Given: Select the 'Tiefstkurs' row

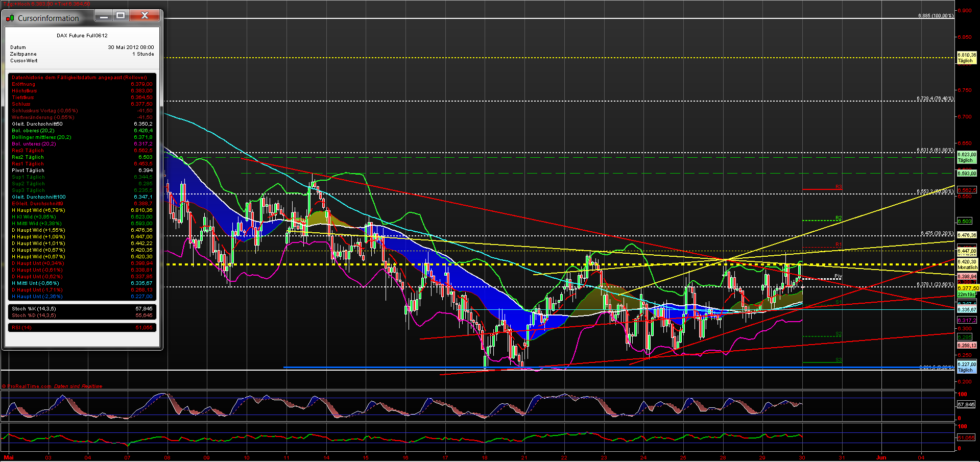Looking at the screenshot, I should [82, 98].
